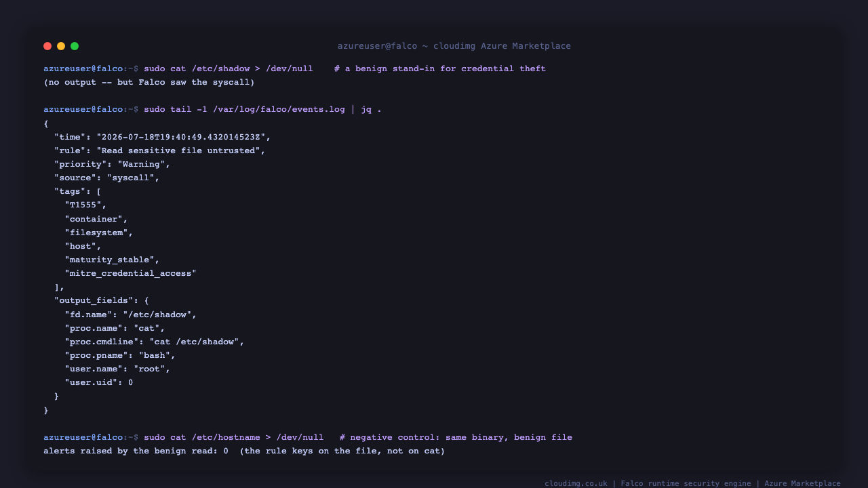Click the "proc.pname": "bash" line

(x=121, y=355)
